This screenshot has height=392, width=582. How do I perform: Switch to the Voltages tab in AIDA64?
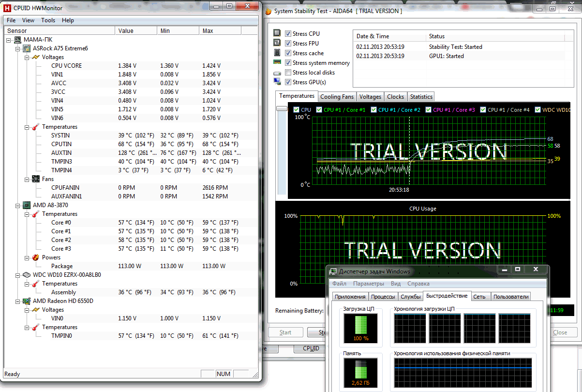[371, 97]
